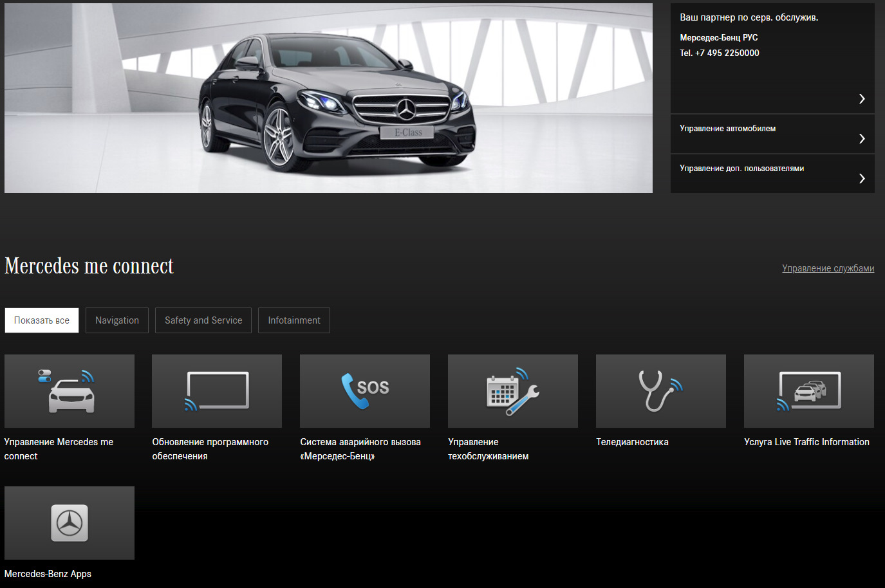The width and height of the screenshot is (885, 588).
Task: Select the Показать все filter tab
Action: click(42, 320)
